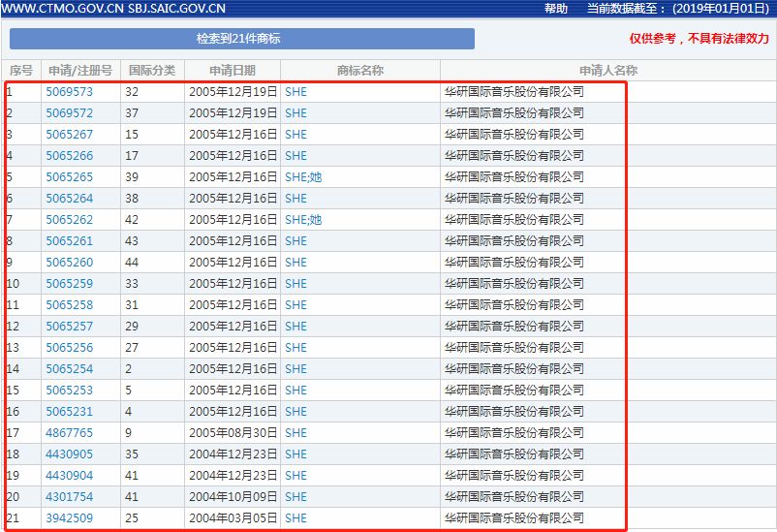Click the 国际分类 column header
Screen dimensions: 777x532
coord(152,71)
